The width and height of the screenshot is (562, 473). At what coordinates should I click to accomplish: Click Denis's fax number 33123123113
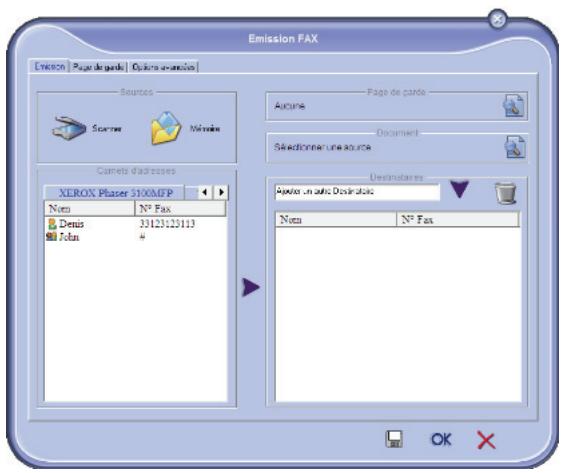(167, 224)
